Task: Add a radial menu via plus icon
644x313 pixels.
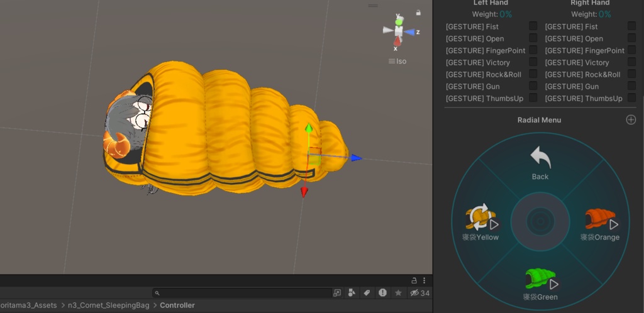Action: pyautogui.click(x=631, y=120)
